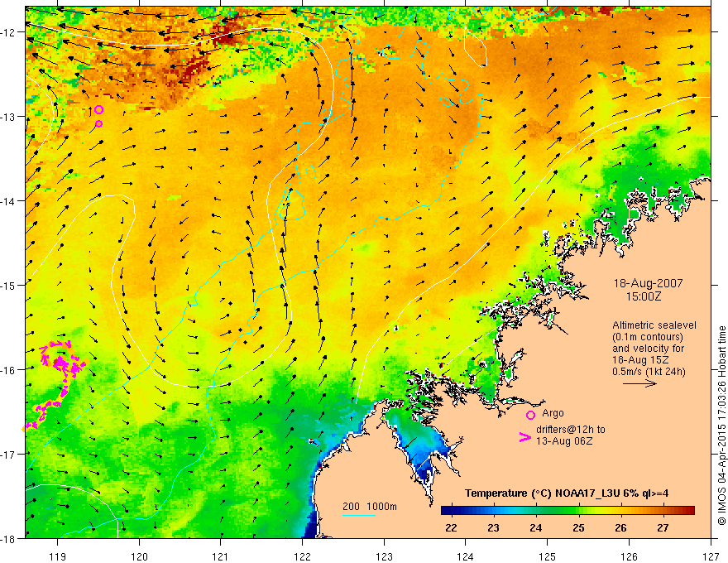Image resolution: width=728 pixels, height=563 pixels.
Task: Click longitude axis label 122
Action: coord(302,556)
